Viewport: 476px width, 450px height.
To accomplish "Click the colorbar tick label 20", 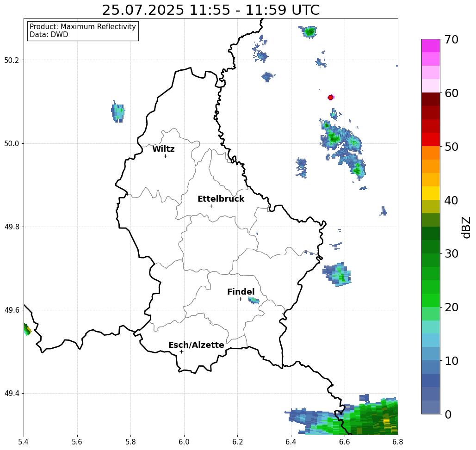I will [451, 308].
